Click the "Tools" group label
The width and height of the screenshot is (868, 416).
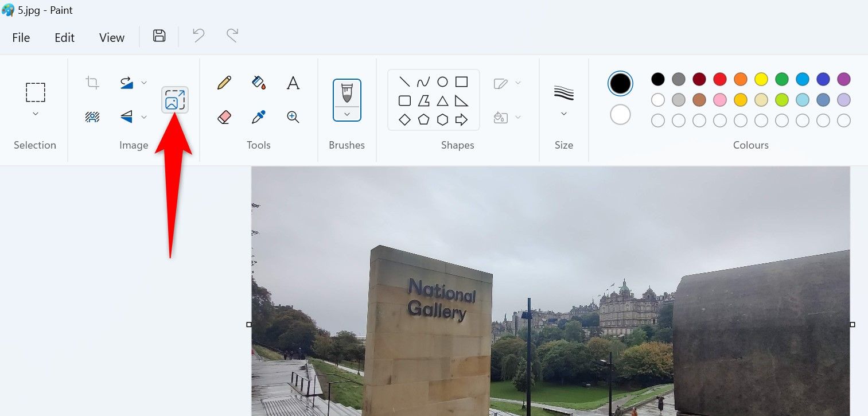click(x=259, y=145)
